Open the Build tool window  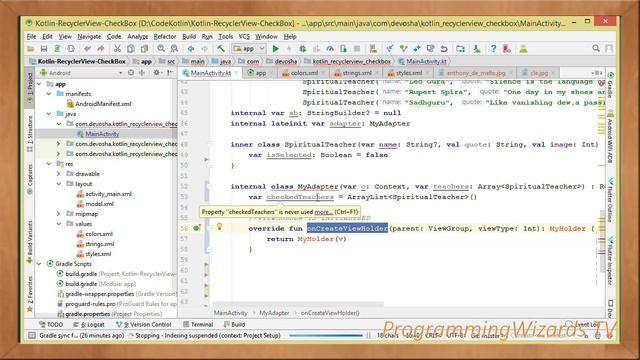click(x=234, y=324)
